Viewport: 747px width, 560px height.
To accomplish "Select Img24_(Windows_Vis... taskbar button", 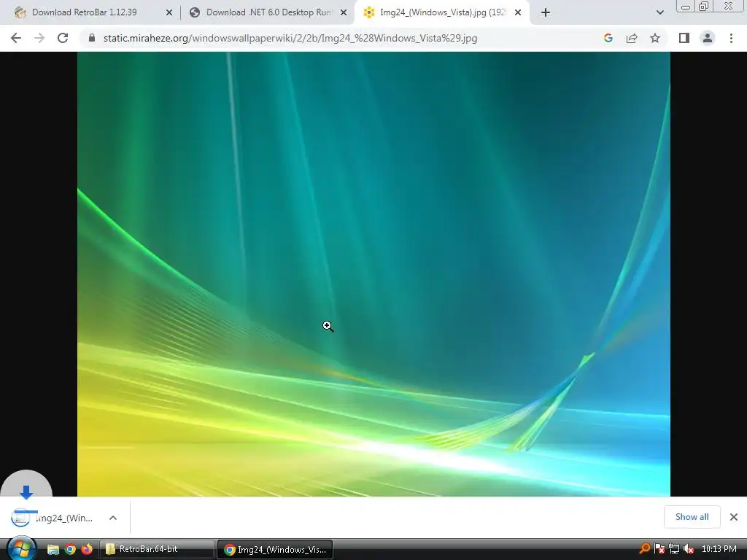I will 275,549.
